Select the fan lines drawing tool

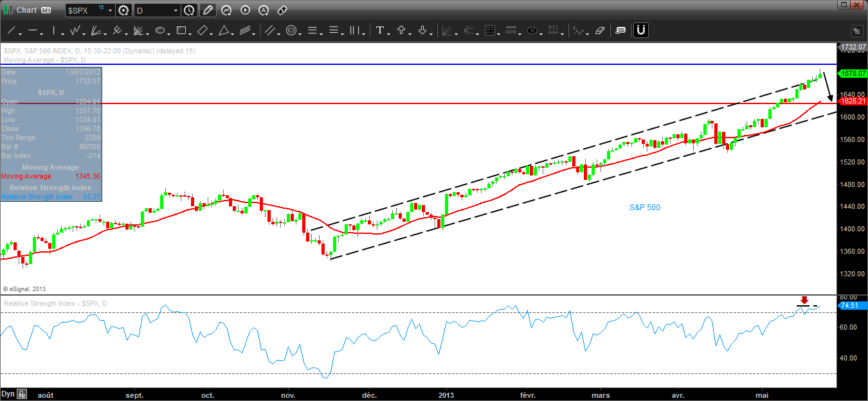tap(96, 30)
